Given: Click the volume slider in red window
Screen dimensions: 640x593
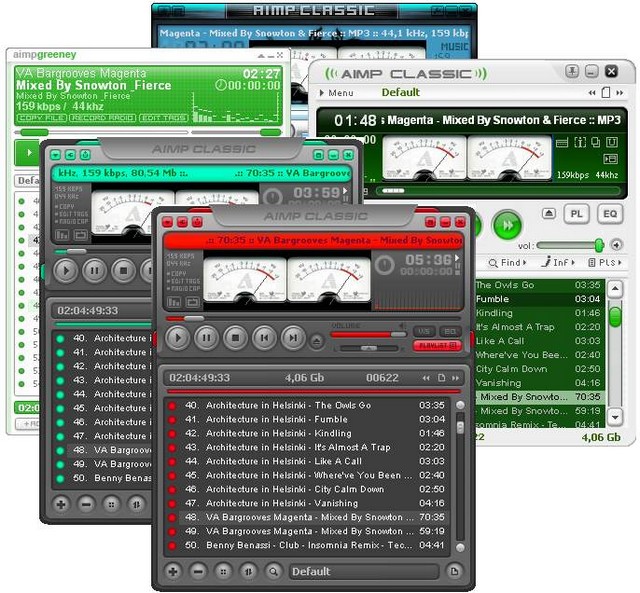Looking at the screenshot, I should 368,335.
